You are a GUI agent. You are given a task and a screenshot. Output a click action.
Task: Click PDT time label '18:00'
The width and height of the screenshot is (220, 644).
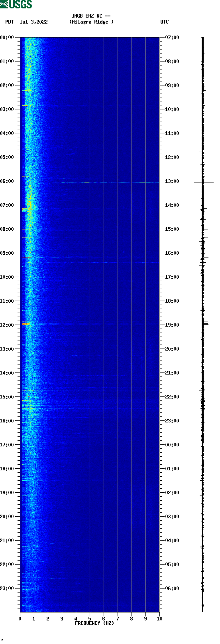click(x=7, y=469)
